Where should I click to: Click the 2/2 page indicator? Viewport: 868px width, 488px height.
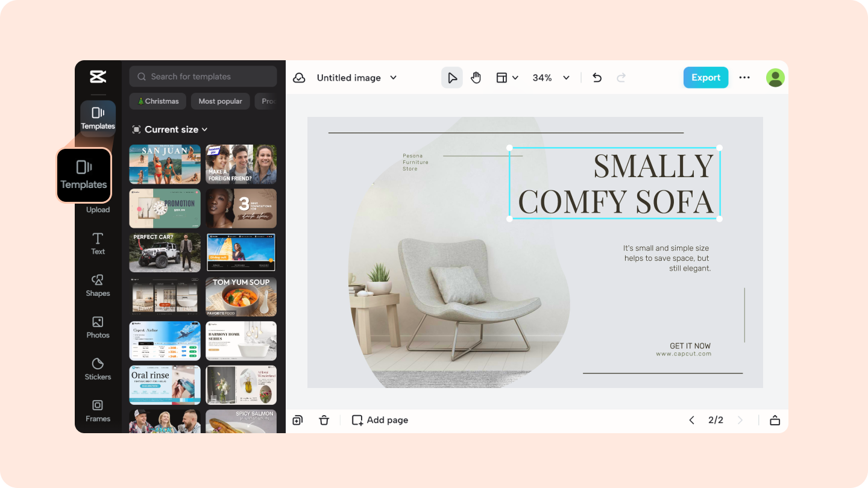(715, 420)
